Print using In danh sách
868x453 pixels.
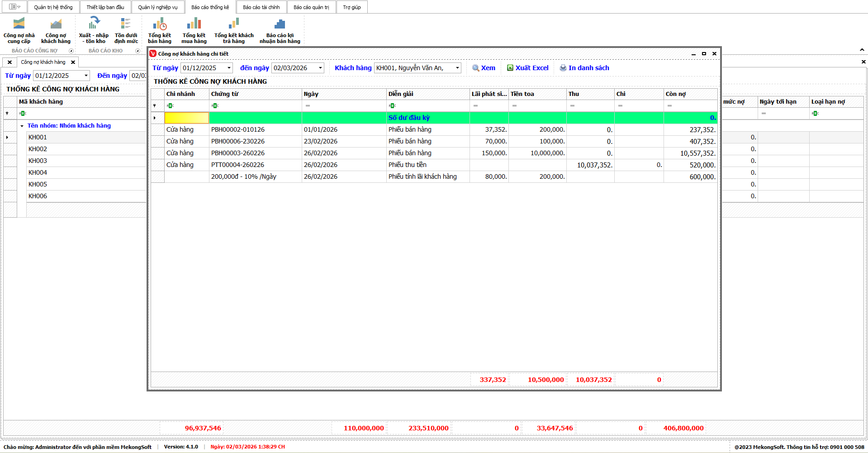click(x=584, y=68)
